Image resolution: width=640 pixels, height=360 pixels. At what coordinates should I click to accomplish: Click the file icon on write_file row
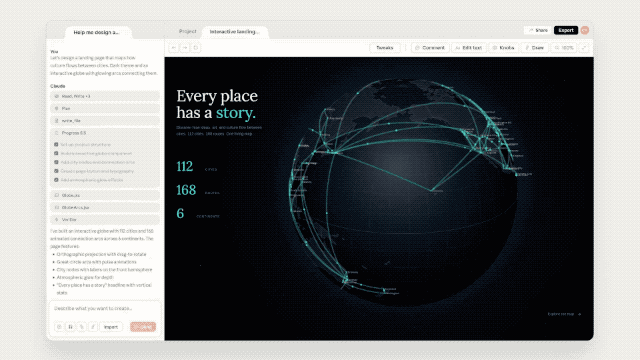[x=57, y=121]
